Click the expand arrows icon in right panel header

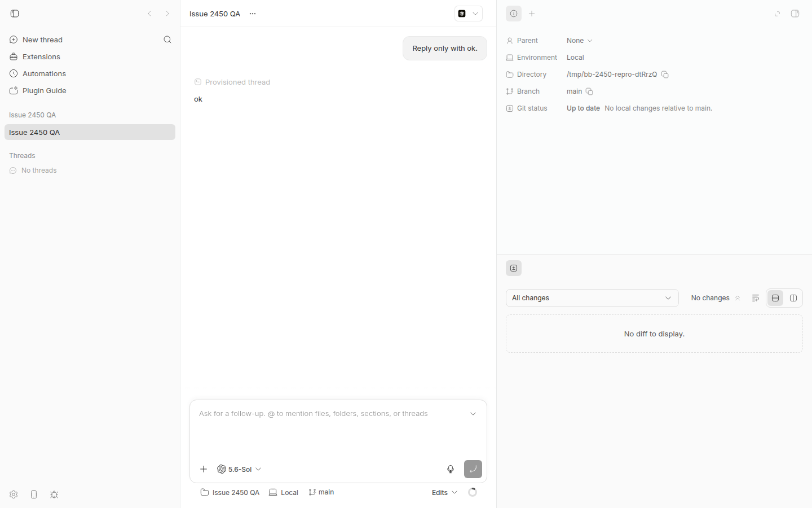coord(778,14)
